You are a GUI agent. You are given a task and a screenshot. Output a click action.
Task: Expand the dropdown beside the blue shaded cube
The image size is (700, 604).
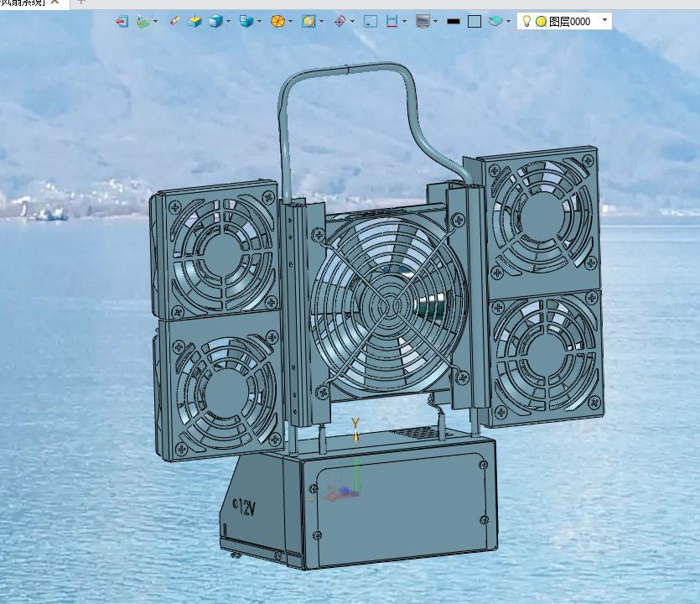click(x=229, y=21)
